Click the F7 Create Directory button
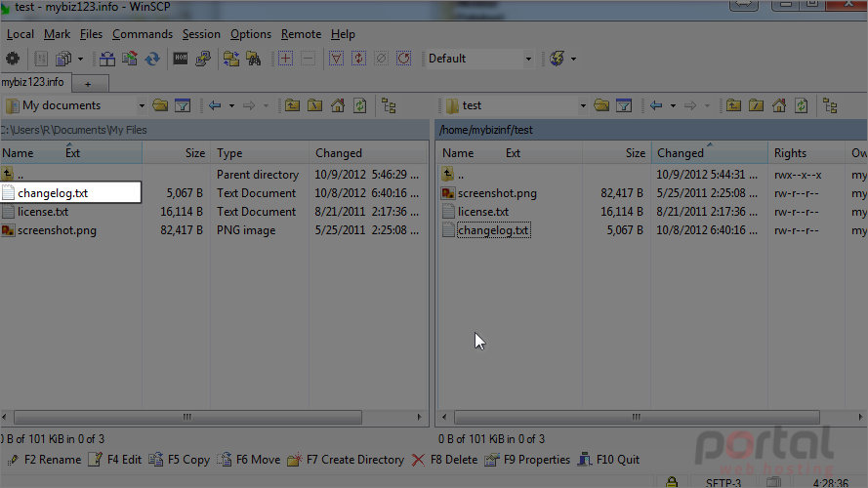868x488 pixels. point(346,460)
